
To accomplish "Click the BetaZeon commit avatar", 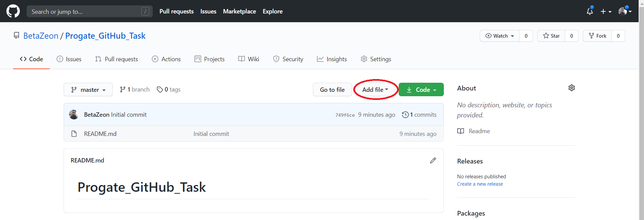I will [x=74, y=115].
